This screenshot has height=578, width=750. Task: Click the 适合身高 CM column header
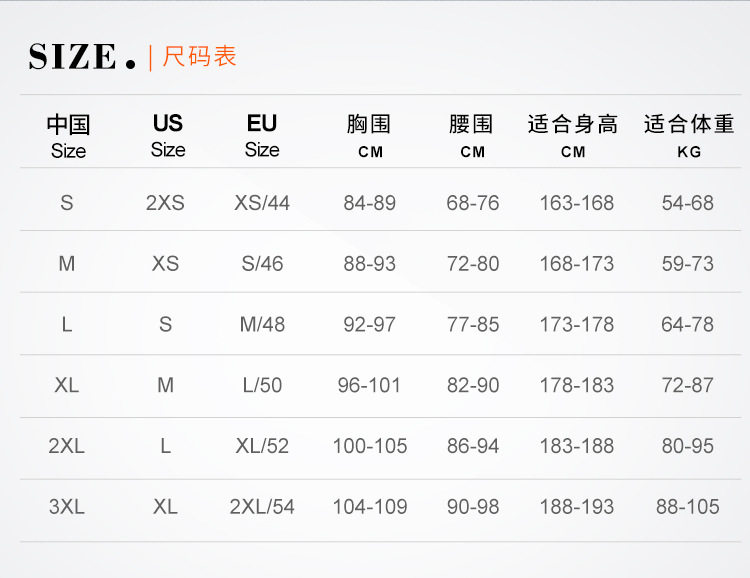tap(573, 136)
